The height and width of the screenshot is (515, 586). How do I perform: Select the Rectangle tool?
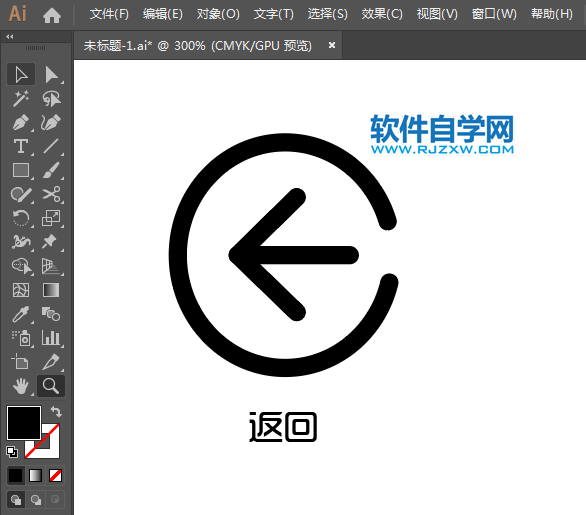21,170
